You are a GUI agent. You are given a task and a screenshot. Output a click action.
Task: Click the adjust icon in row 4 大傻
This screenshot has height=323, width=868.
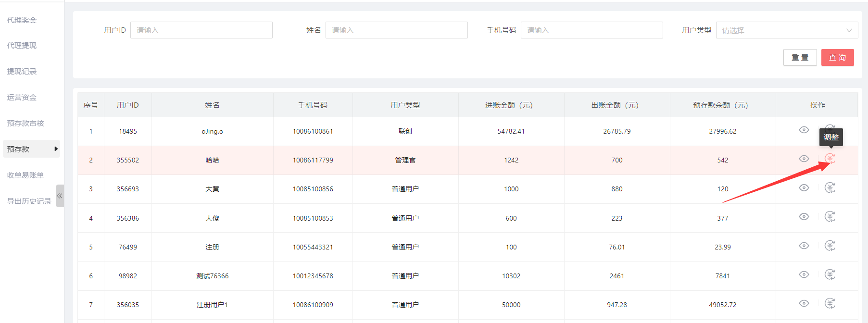tap(830, 217)
